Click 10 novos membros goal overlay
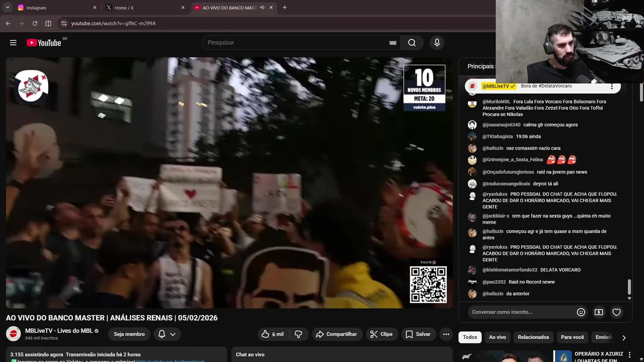The image size is (644, 362). (x=424, y=87)
